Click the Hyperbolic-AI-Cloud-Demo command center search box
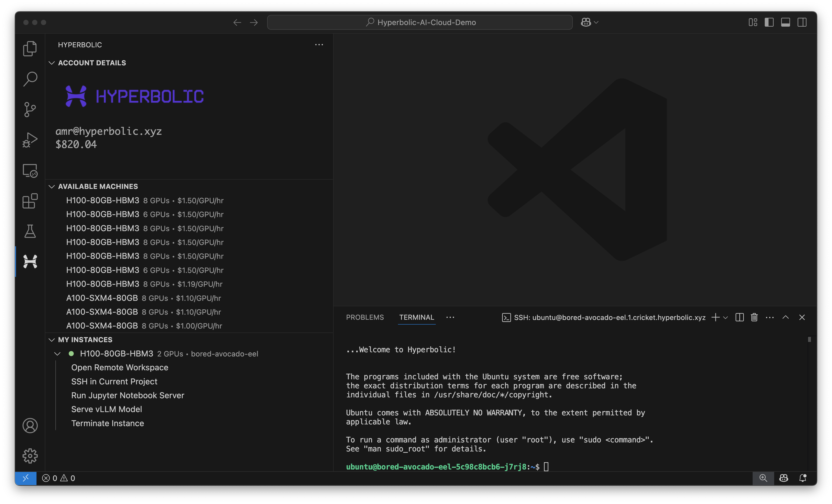This screenshot has height=504, width=832. (x=420, y=22)
